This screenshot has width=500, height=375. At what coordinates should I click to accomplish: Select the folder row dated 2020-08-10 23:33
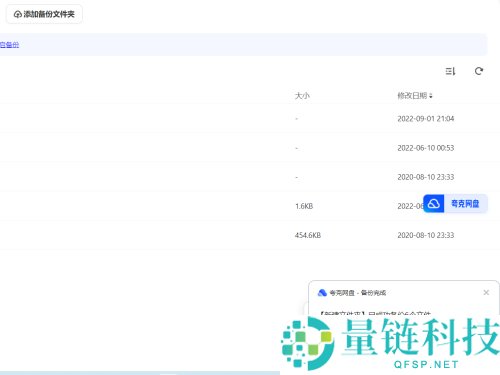click(x=250, y=177)
